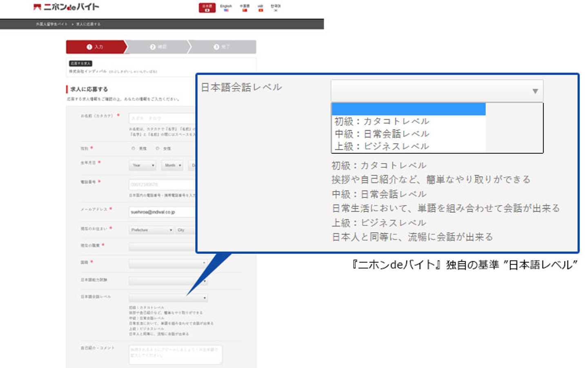Click the email field containing suehiroa@indival.co.jp

(x=162, y=212)
